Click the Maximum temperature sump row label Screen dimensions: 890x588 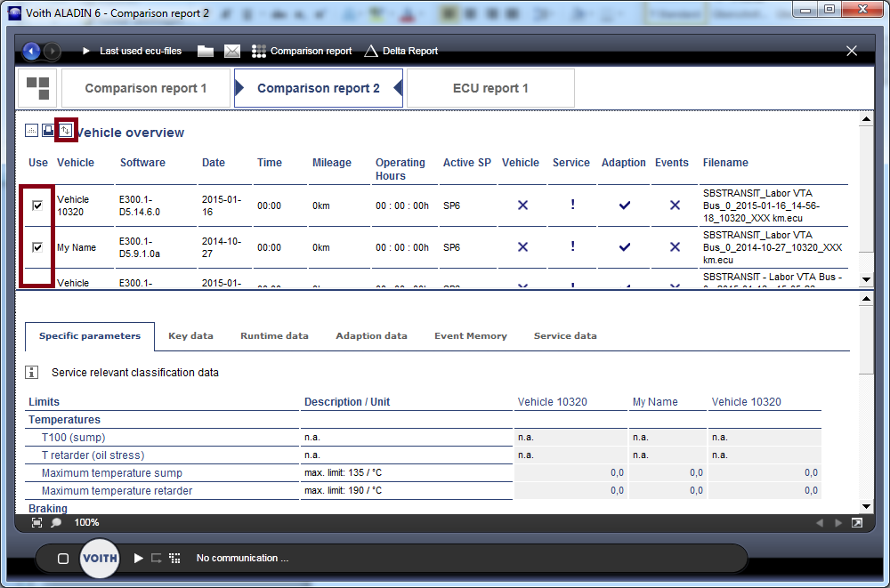(x=112, y=473)
